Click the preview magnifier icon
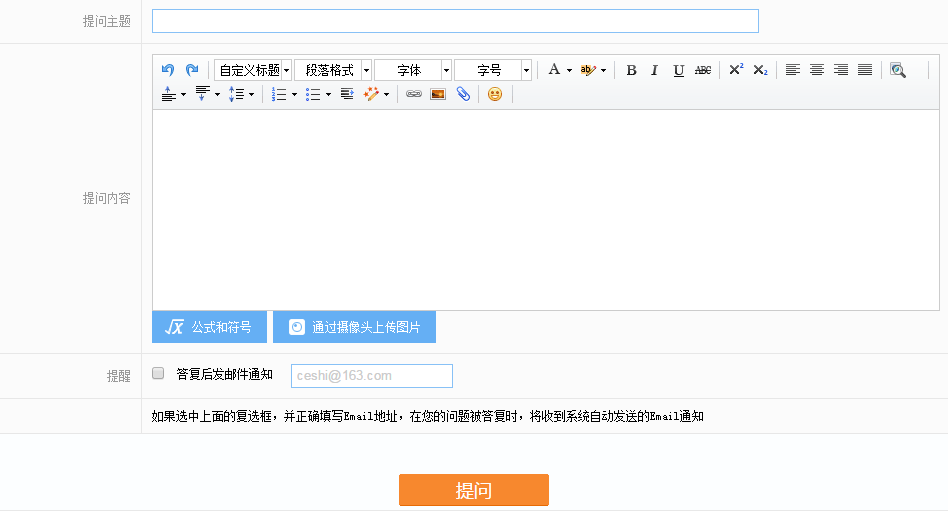This screenshot has height=513, width=948. click(898, 70)
